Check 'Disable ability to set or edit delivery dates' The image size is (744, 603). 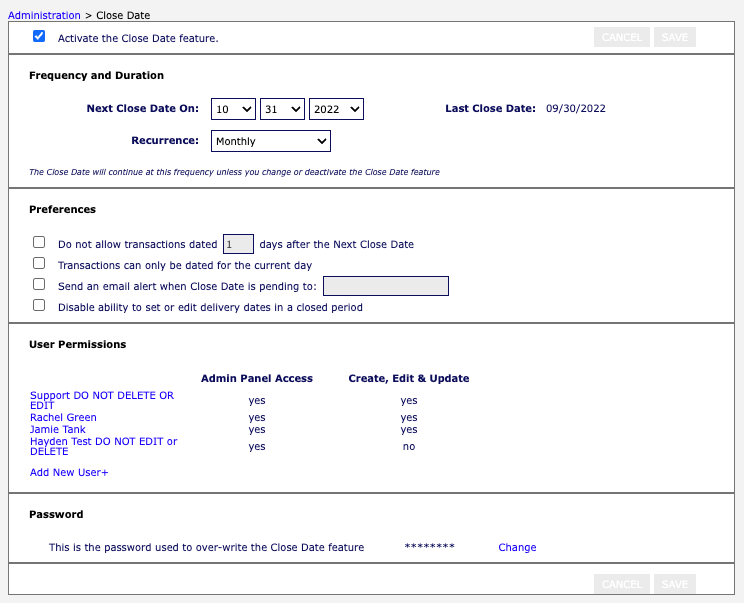(39, 305)
